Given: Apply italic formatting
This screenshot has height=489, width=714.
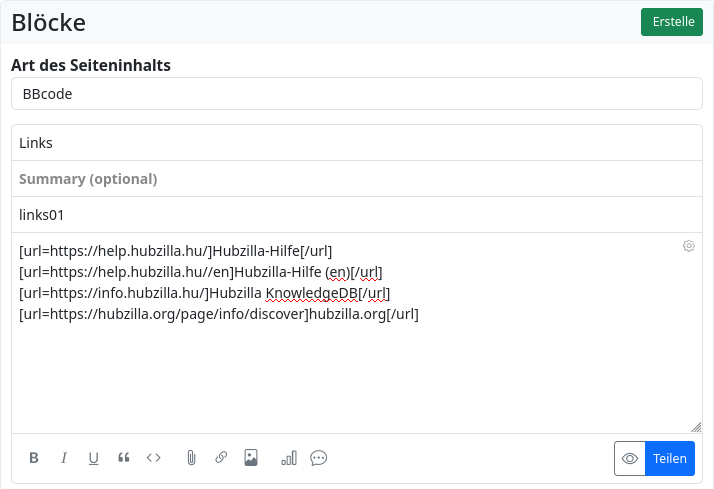Looking at the screenshot, I should tap(64, 458).
